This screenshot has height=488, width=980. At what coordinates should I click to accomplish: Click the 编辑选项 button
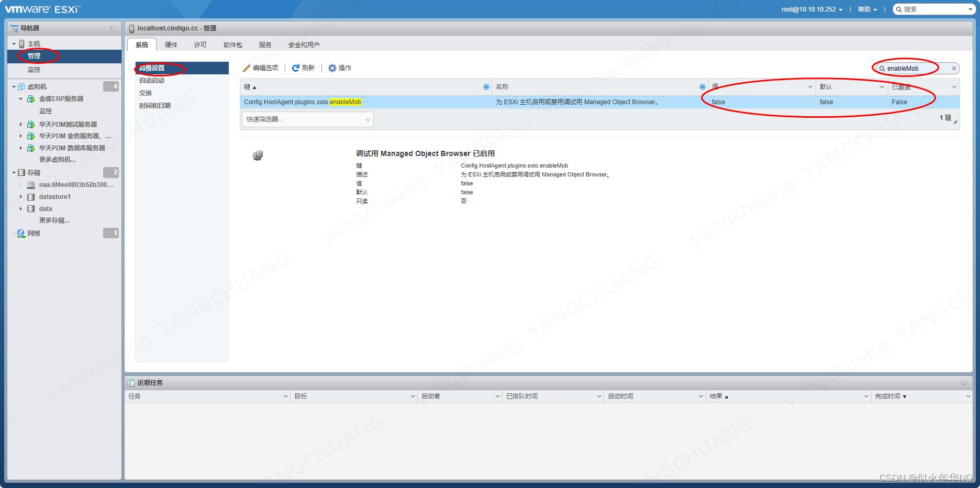click(x=261, y=68)
